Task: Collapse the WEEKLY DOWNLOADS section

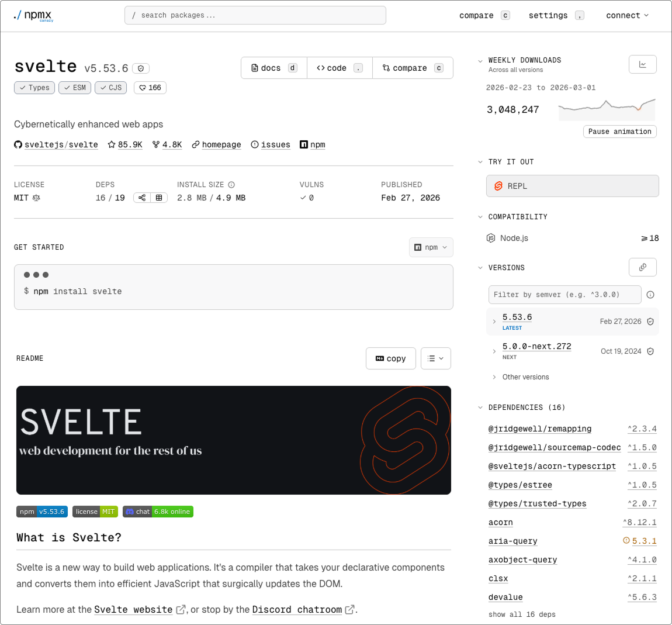Action: click(480, 60)
